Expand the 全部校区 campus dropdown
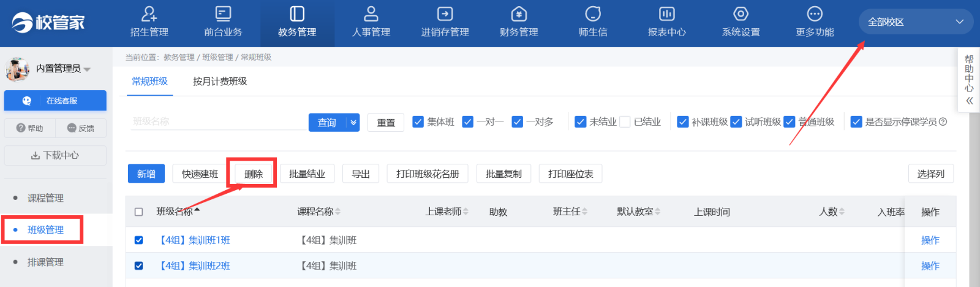This screenshot has width=980, height=287. tap(959, 22)
